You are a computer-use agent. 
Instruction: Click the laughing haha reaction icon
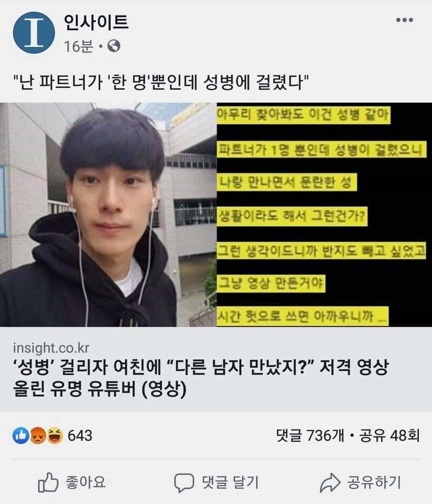pyautogui.click(x=55, y=436)
